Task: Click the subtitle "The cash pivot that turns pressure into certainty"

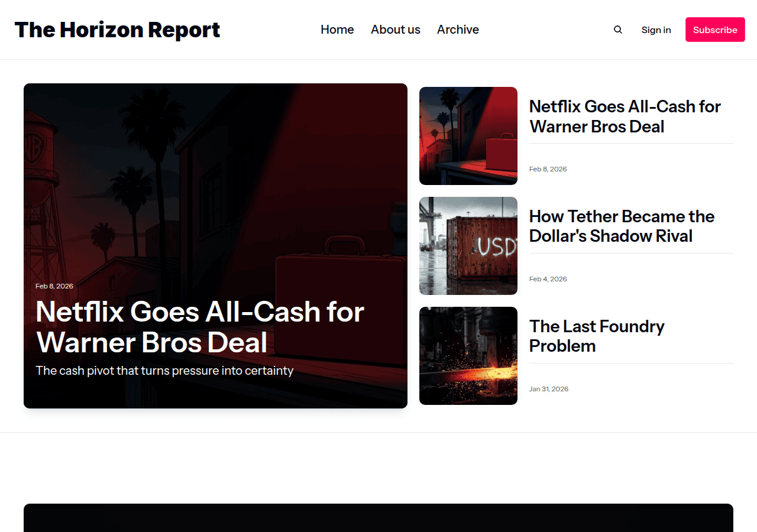Action: click(164, 371)
